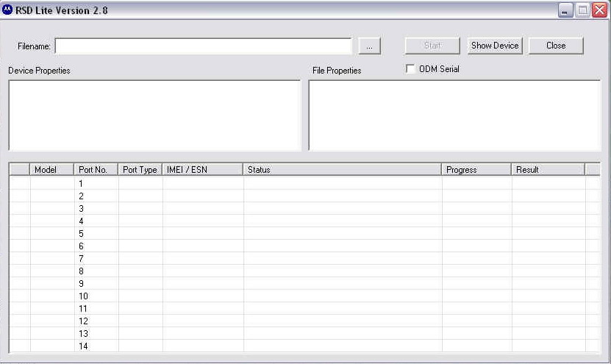Select the Port Type column header
Screen dimensions: 611x364
(140, 170)
